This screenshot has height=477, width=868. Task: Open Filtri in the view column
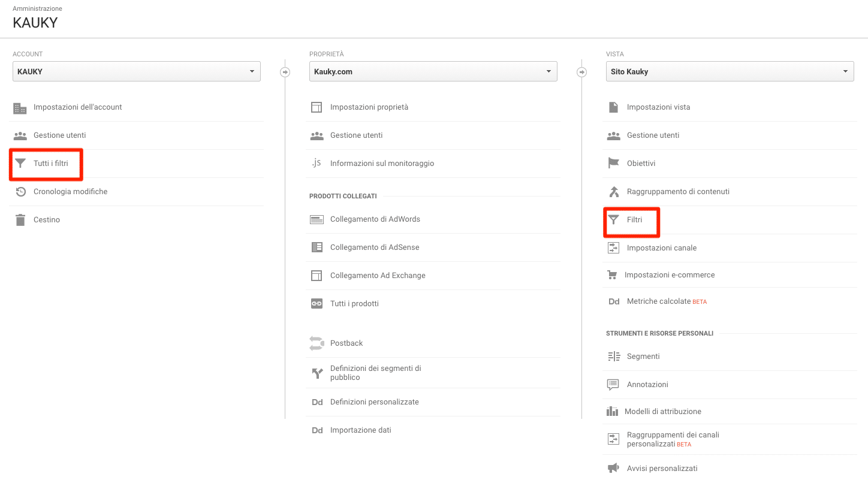point(634,220)
